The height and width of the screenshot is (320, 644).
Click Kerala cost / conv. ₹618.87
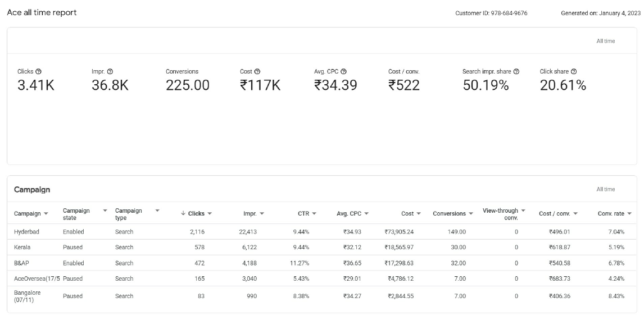pyautogui.click(x=559, y=248)
